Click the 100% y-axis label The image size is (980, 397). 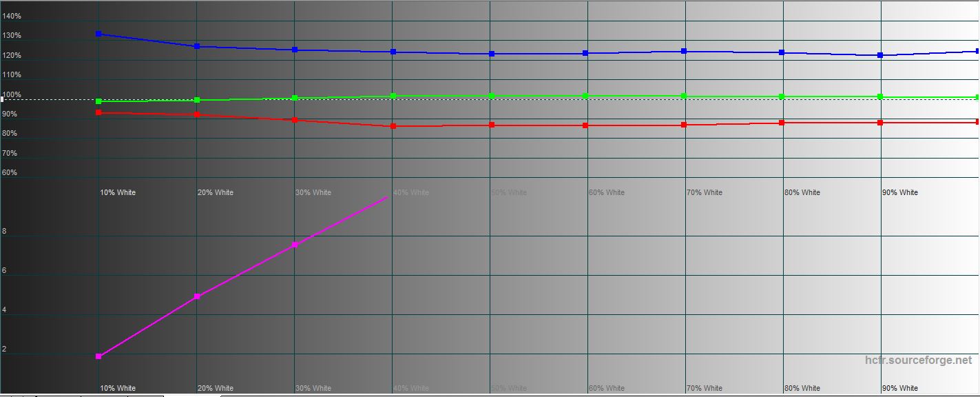pyautogui.click(x=12, y=94)
